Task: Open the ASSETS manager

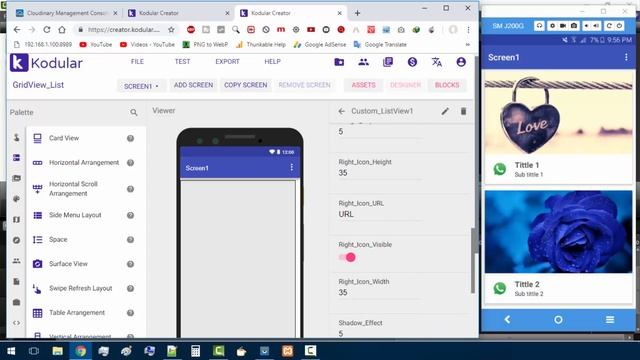Action: coord(363,85)
